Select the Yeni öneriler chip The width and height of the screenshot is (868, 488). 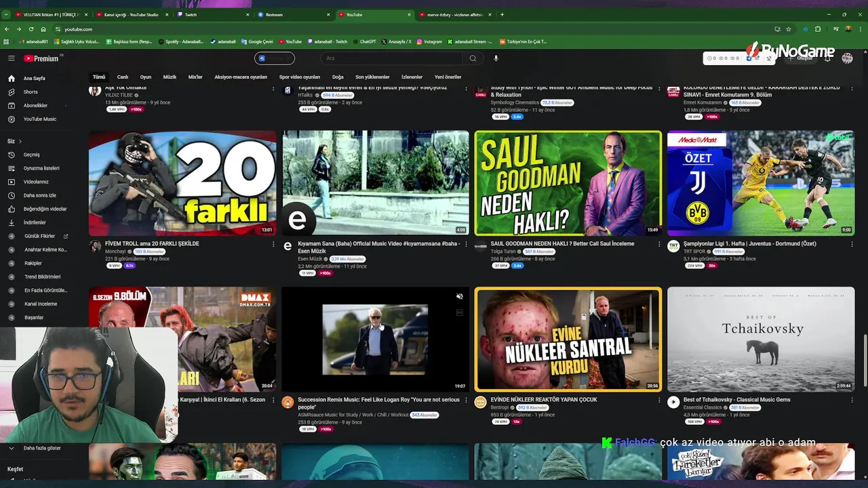point(448,77)
